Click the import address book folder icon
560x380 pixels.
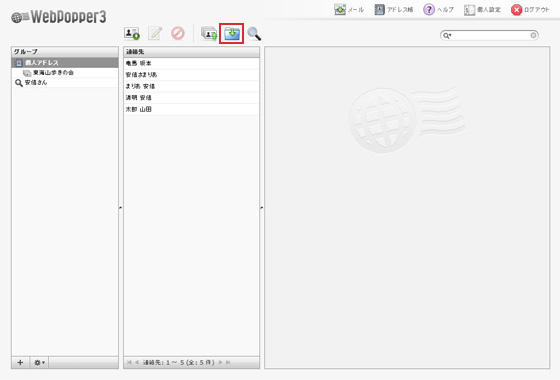coord(232,34)
